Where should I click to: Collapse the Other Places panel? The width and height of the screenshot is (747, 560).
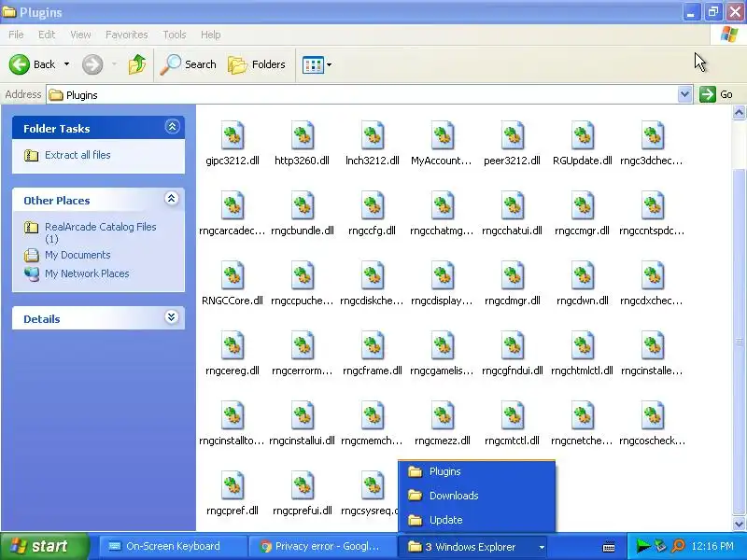point(172,199)
